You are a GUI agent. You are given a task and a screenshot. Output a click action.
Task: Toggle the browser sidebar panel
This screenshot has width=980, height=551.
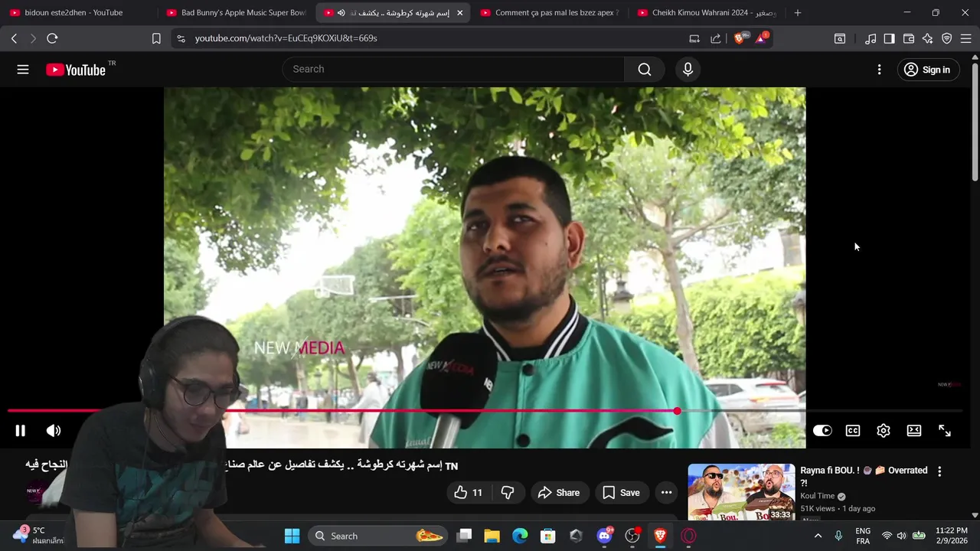tap(890, 38)
